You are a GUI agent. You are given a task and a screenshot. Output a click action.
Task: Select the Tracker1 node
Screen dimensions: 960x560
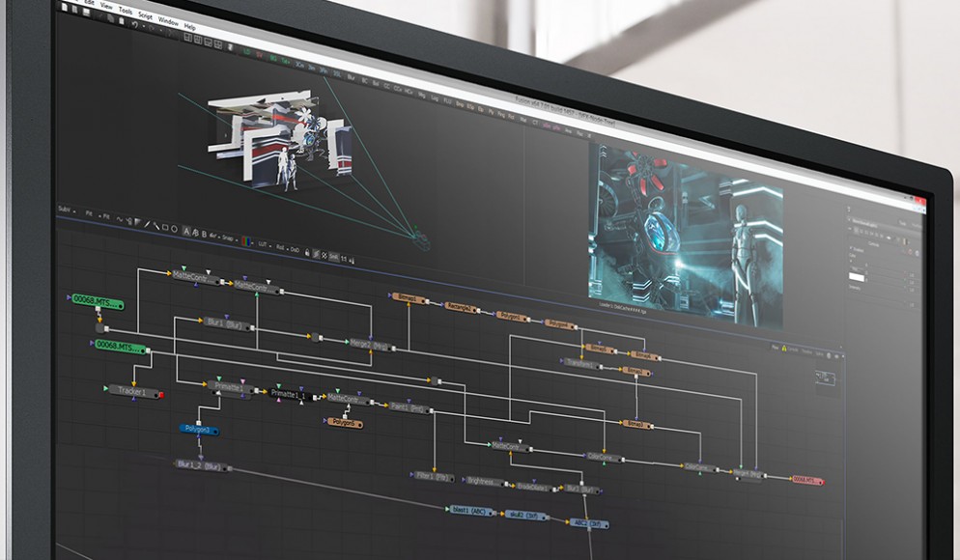(133, 391)
